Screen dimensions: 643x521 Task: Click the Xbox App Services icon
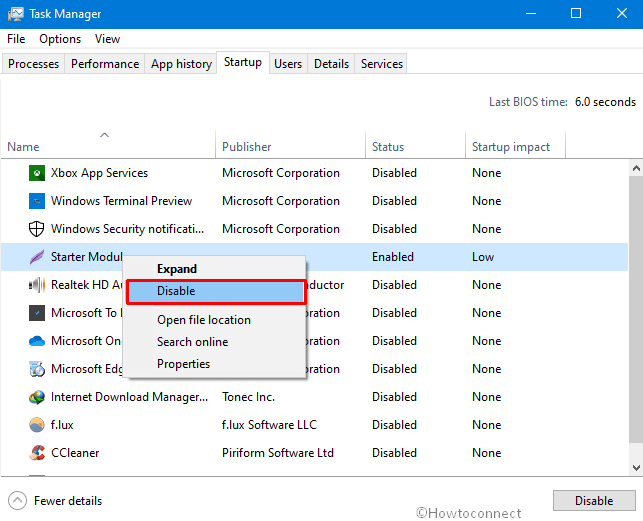pyautogui.click(x=36, y=173)
